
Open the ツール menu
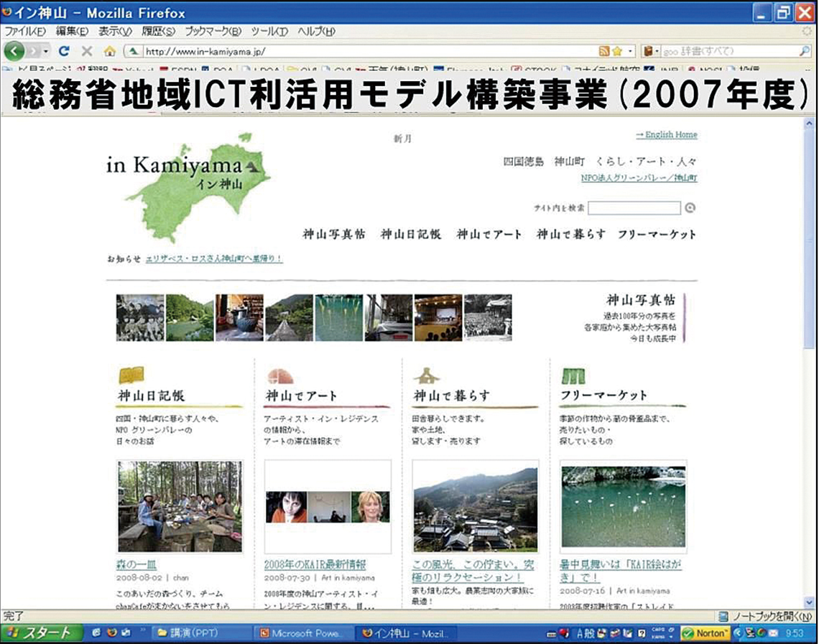pos(269,32)
